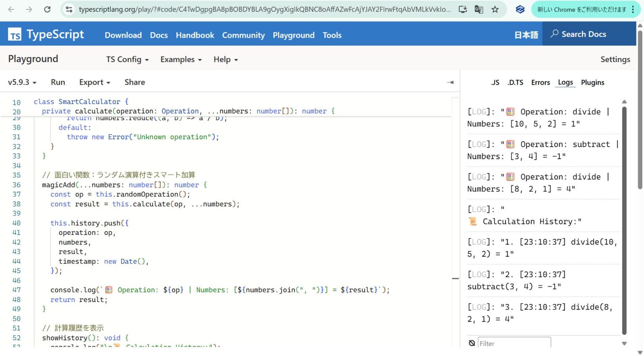Clear the log filter using the crossed-circle icon
This screenshot has height=356, width=644.
473,343
